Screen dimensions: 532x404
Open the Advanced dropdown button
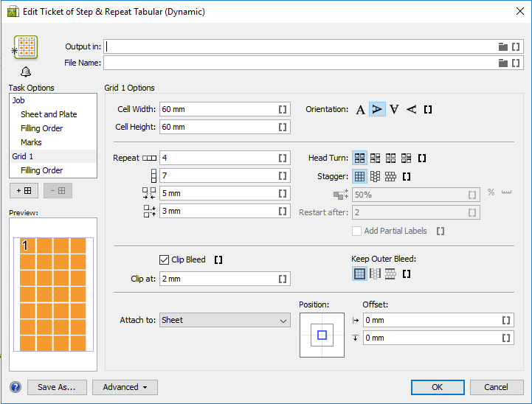pos(125,387)
